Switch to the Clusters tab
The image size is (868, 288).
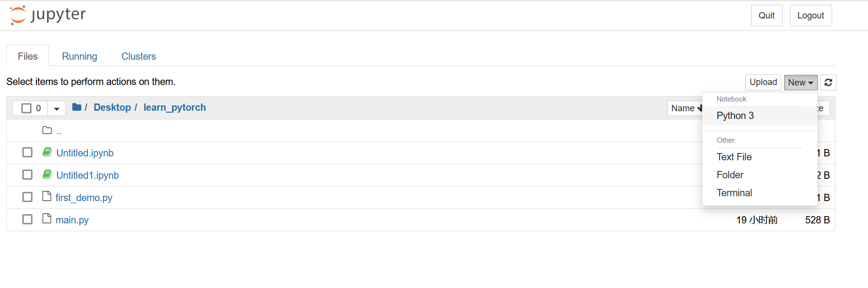[139, 56]
